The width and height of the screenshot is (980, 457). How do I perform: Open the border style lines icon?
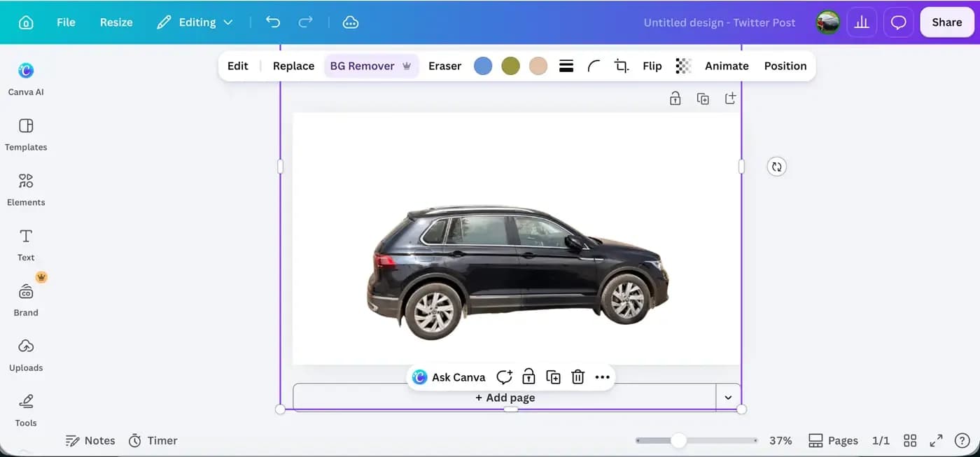566,66
